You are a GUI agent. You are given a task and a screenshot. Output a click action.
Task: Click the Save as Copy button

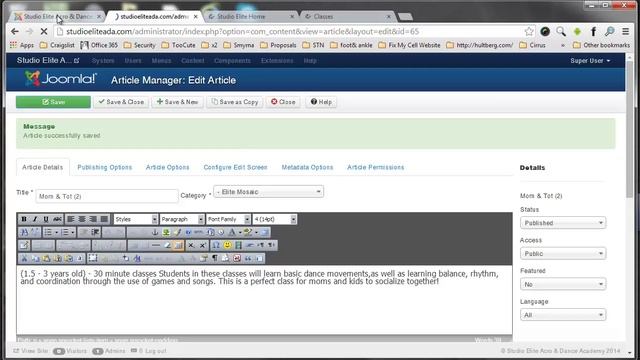[x=235, y=102]
